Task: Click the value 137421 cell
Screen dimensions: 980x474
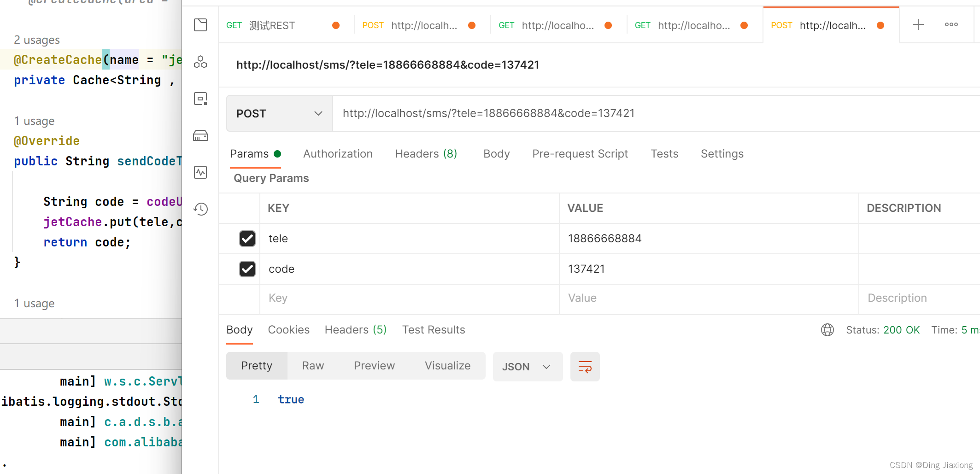Action: (709, 269)
